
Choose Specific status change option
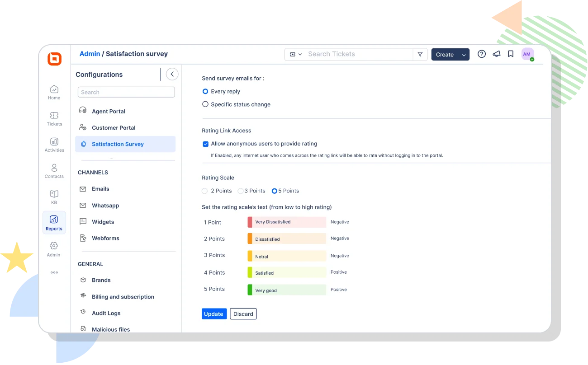(x=205, y=104)
